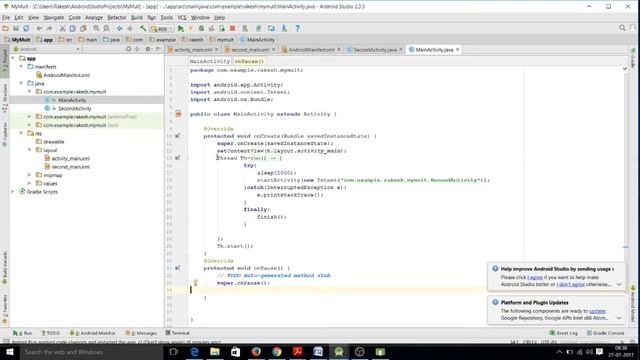Open Microsoft Edge from the taskbar
The image size is (640, 360).
pos(194,352)
